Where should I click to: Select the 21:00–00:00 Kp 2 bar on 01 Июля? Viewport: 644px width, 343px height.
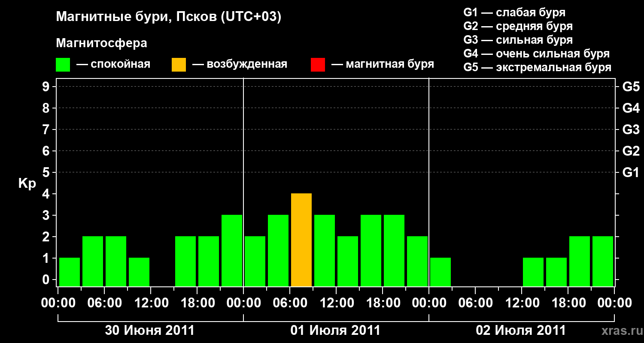point(417,261)
